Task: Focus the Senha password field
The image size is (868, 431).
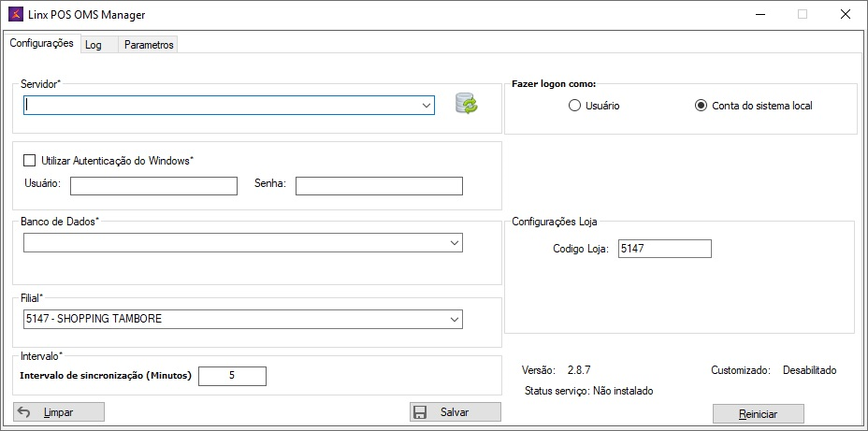Action: [379, 186]
